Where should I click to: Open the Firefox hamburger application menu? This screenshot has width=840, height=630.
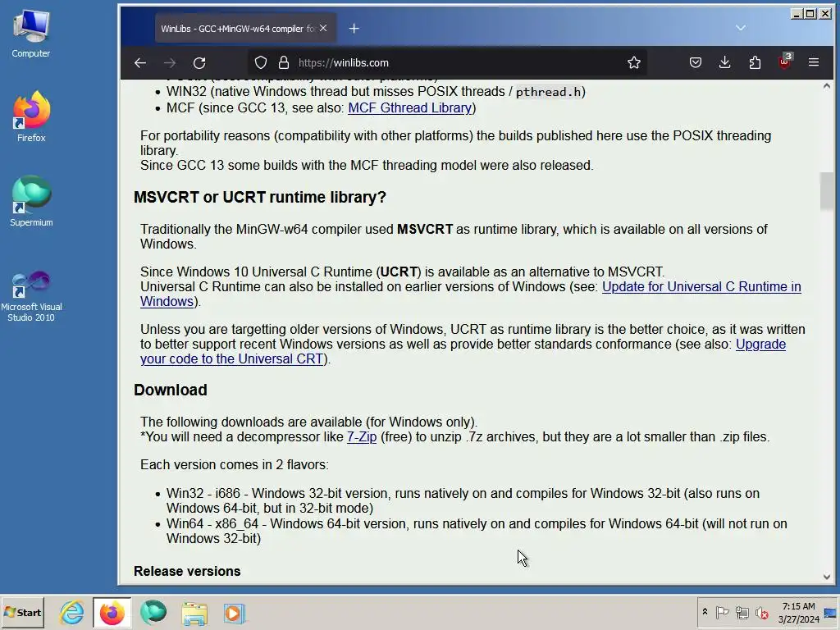pyautogui.click(x=813, y=62)
